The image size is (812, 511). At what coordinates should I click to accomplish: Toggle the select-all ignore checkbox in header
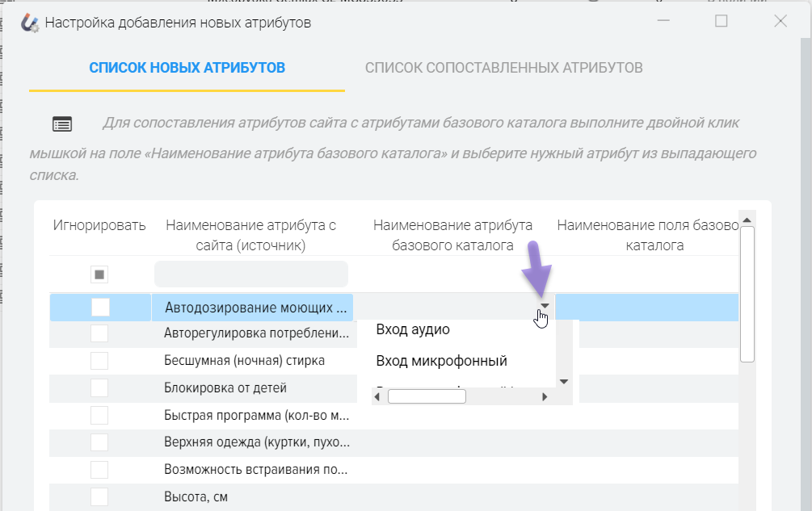point(99,275)
